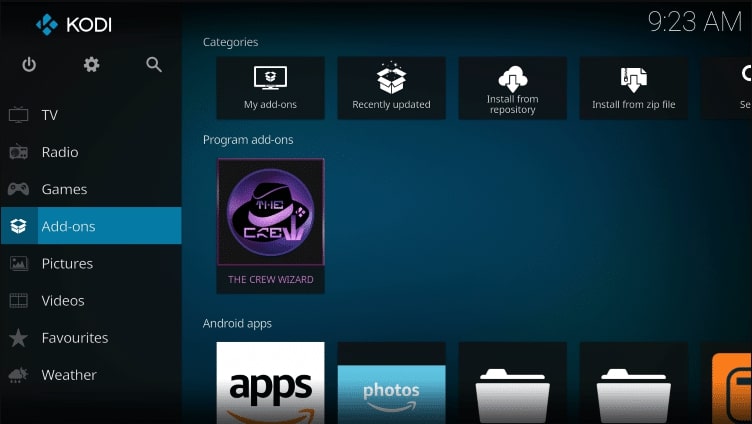Screen dimensions: 752x424
Task: Choose Install from repository
Action: [x=512, y=88]
